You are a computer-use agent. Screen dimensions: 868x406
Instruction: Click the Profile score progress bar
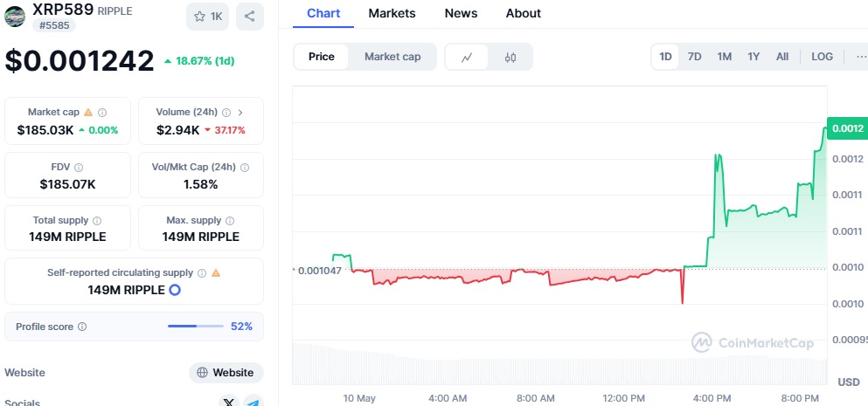195,327
